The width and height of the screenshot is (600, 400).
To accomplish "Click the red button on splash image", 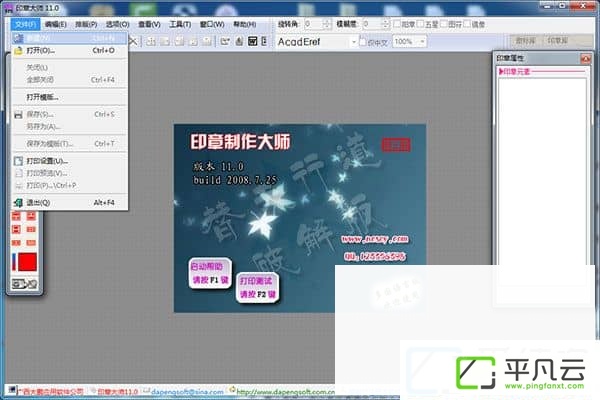I will (396, 145).
